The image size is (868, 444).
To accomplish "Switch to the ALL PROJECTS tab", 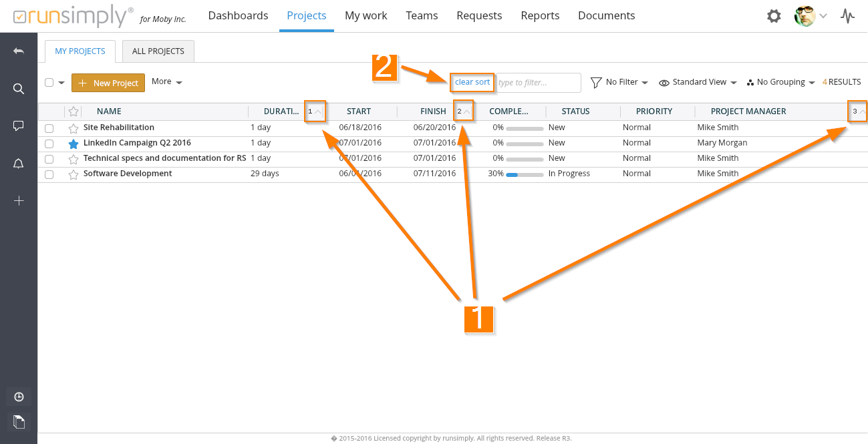I will point(158,51).
